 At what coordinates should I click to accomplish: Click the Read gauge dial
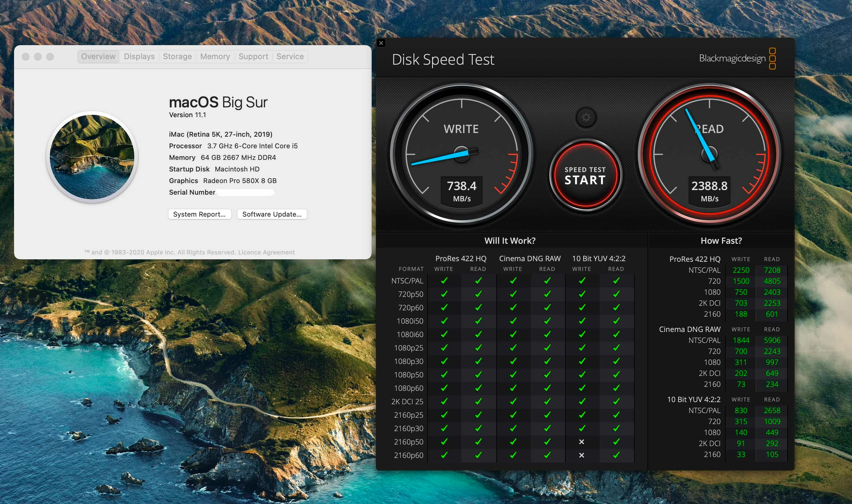pyautogui.click(x=709, y=153)
